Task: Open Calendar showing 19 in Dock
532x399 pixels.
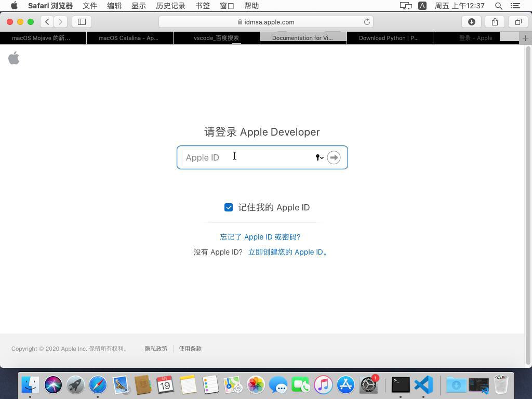Action: click(165, 385)
